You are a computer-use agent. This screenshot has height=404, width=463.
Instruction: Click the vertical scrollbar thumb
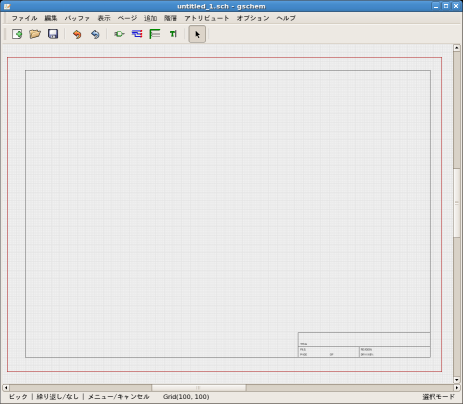[x=457, y=202]
